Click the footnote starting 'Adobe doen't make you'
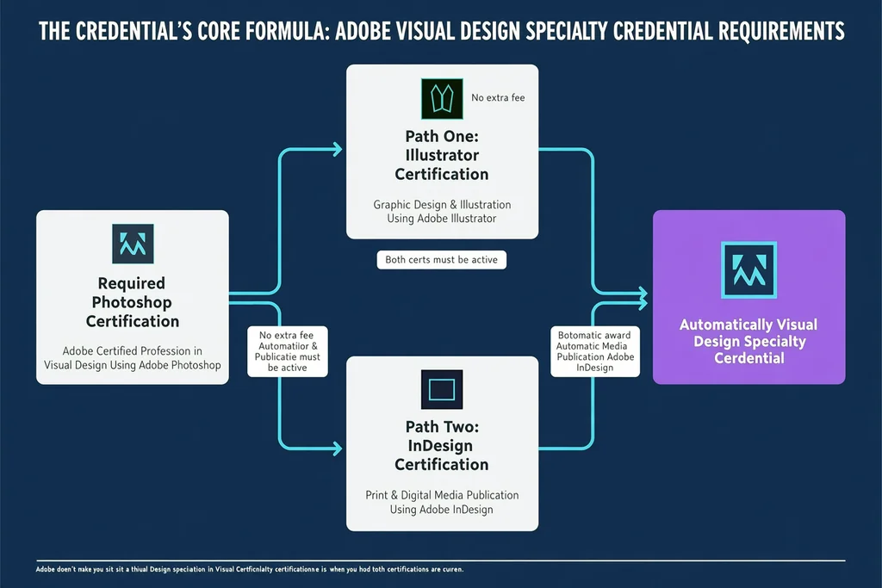 [x=250, y=569]
